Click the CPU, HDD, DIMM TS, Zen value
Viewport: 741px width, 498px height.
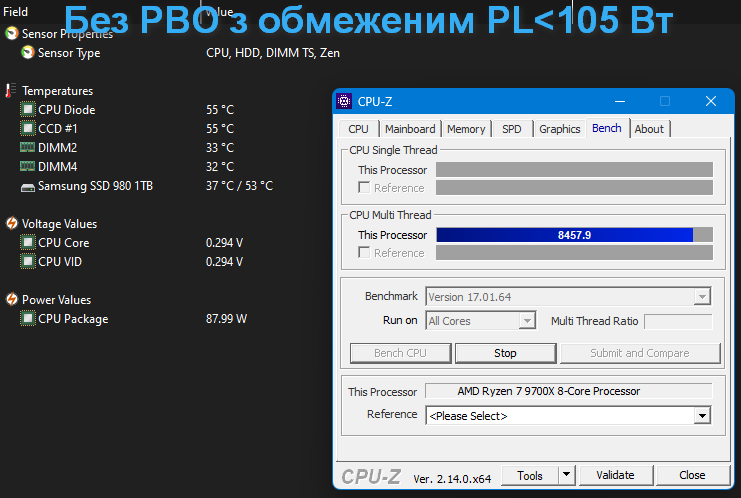click(273, 53)
